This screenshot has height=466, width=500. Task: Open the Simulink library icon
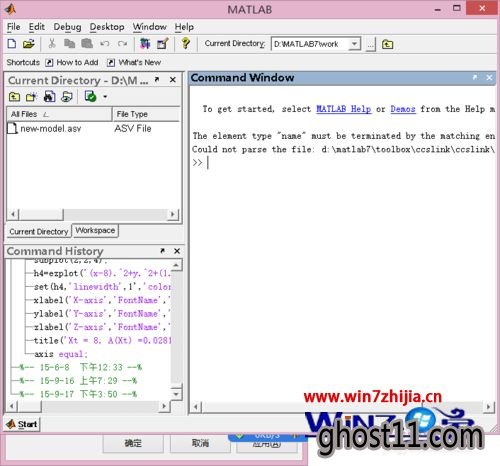pos(145,44)
